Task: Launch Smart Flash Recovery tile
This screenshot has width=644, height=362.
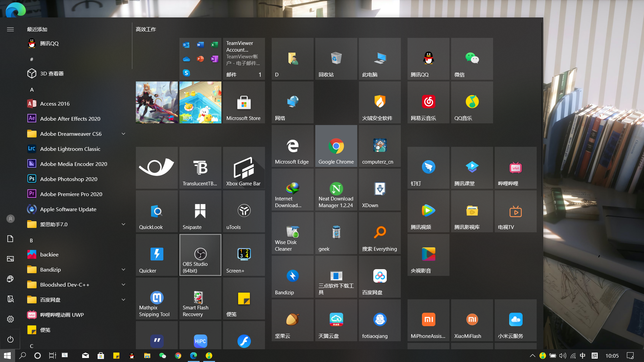Action: (200, 298)
